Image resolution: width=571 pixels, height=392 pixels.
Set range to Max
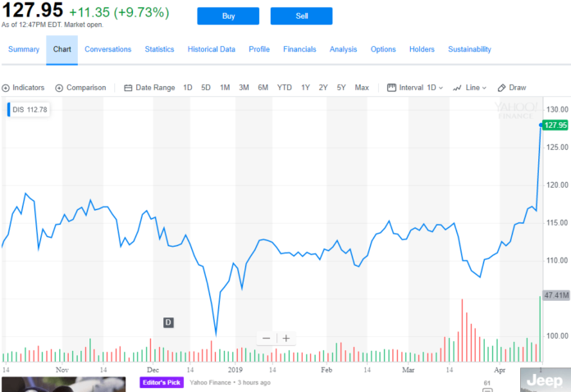(362, 88)
